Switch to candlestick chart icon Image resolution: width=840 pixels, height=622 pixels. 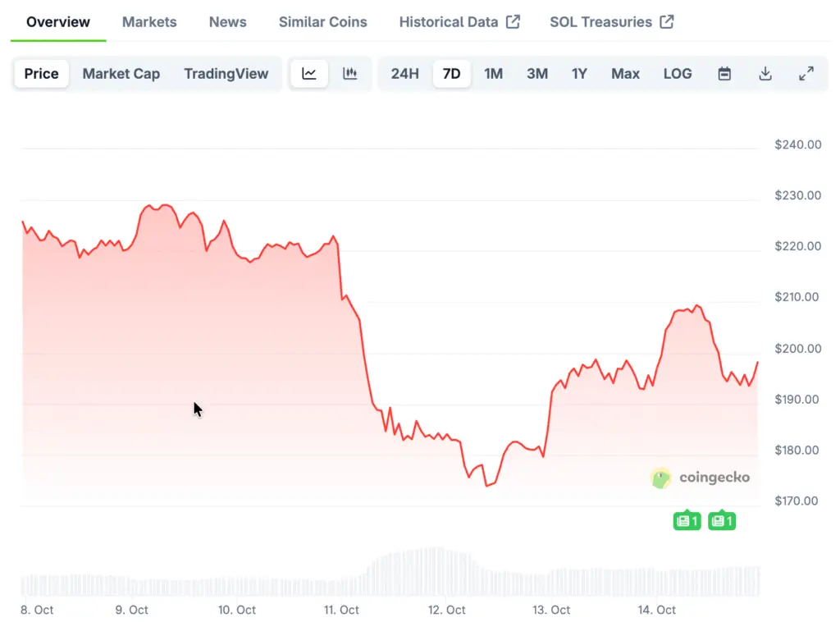click(350, 74)
